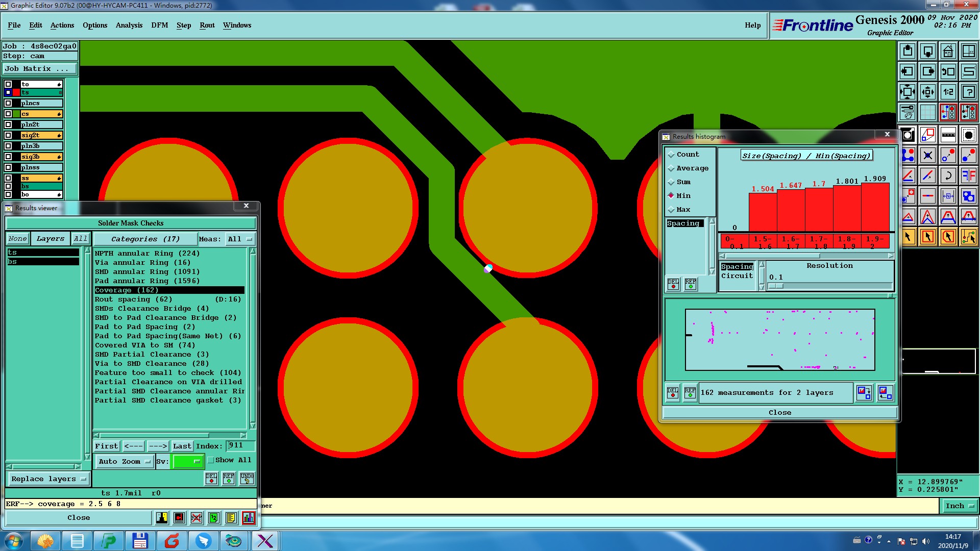
Task: Select the Average radio option
Action: (671, 168)
